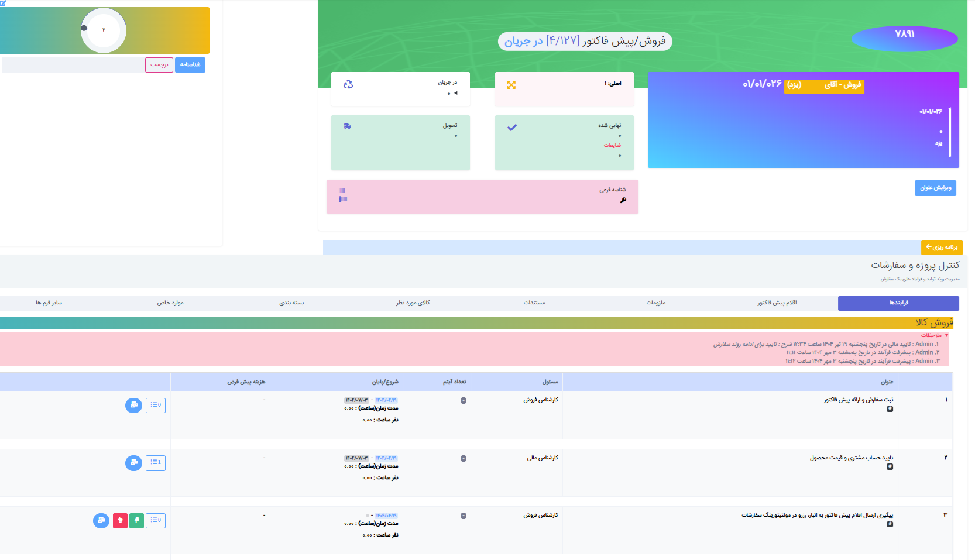This screenshot has height=560, width=975.
Task: Click the yellow expand arrows icon in اصلی card
Action: pyautogui.click(x=511, y=85)
